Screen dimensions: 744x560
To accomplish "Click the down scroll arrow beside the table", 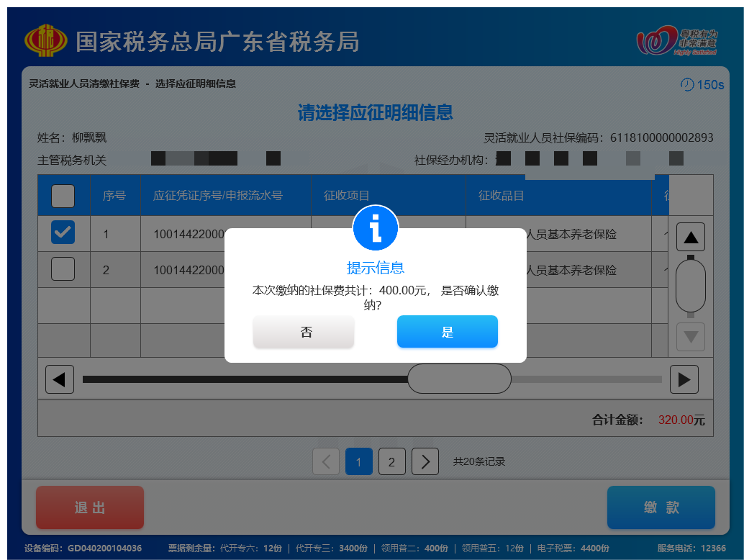I will click(690, 337).
